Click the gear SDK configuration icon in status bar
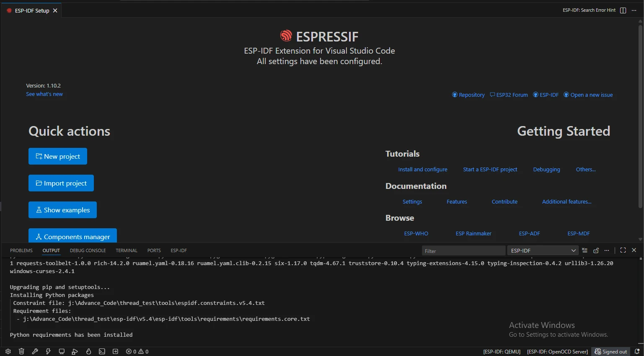Image resolution: width=644 pixels, height=356 pixels. pyautogui.click(x=8, y=351)
